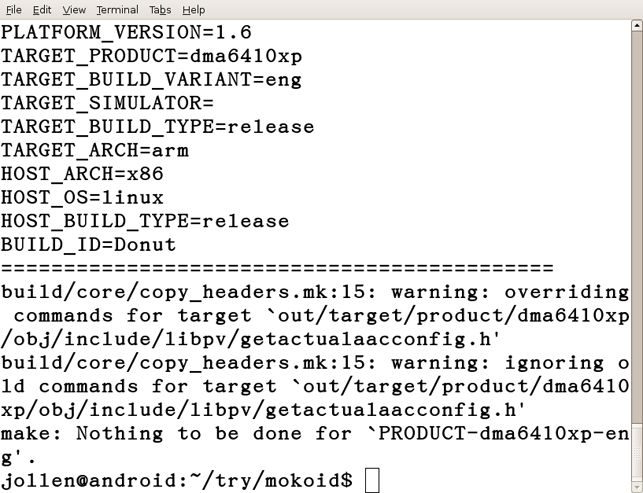Image resolution: width=643 pixels, height=493 pixels.
Task: Open the Terminal menu
Action: point(117,9)
